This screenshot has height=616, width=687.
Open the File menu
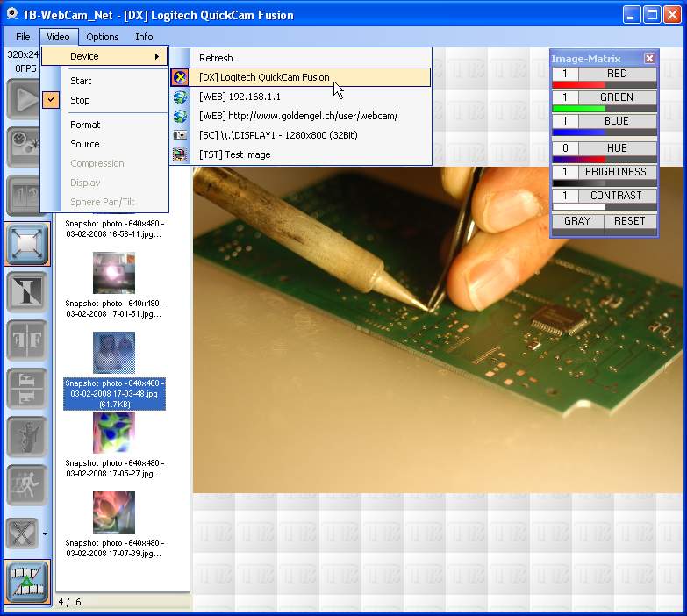click(x=23, y=37)
